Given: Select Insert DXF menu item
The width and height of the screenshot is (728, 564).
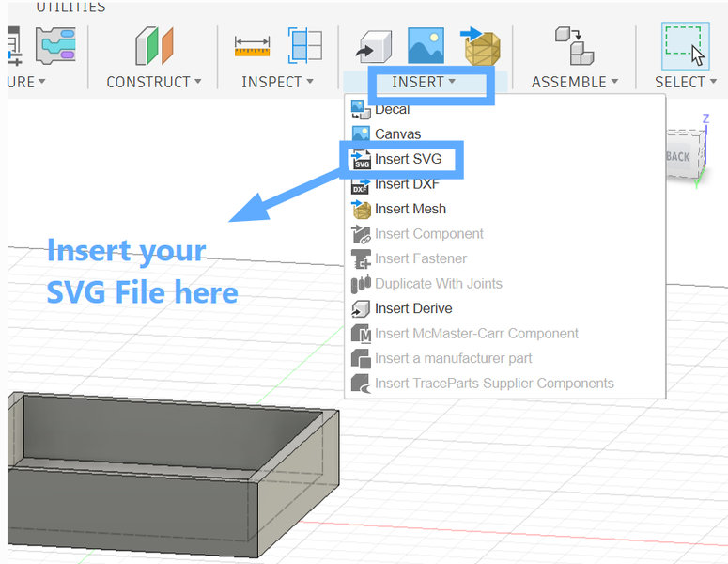Looking at the screenshot, I should pyautogui.click(x=504, y=184).
